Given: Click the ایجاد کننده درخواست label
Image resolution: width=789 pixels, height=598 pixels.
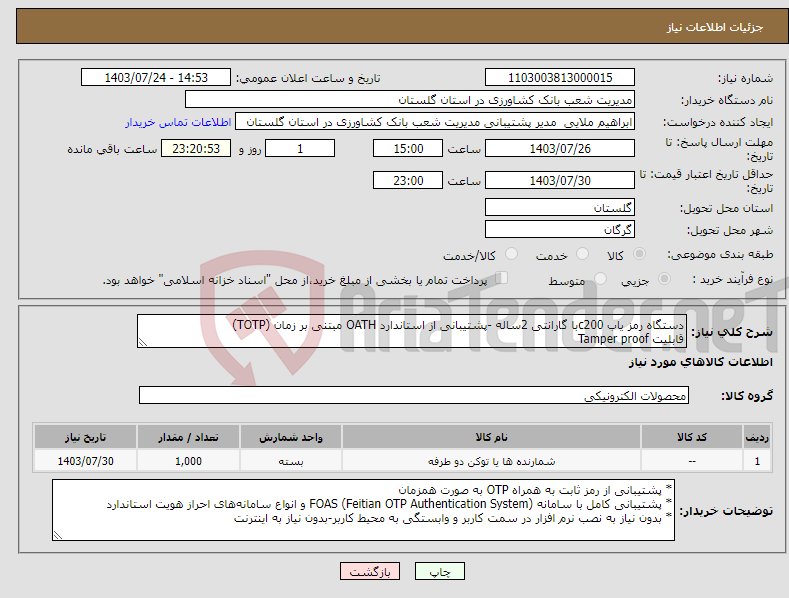Looking at the screenshot, I should tap(718, 122).
